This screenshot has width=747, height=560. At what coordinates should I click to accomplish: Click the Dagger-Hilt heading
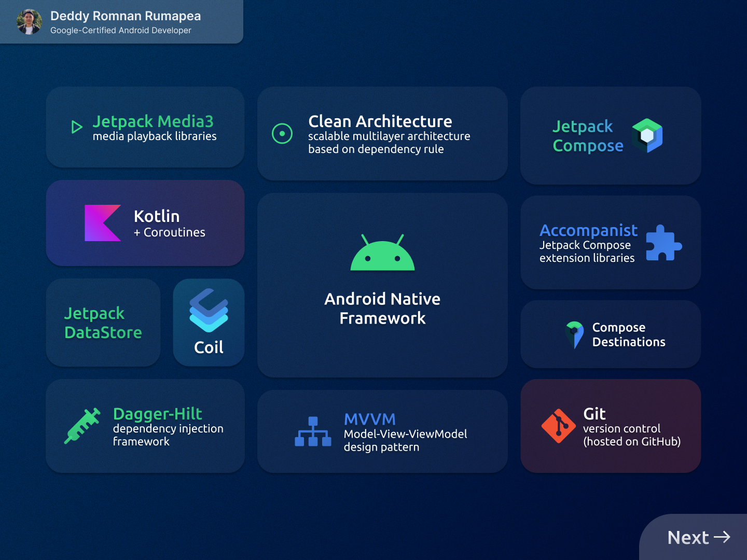pos(158,414)
